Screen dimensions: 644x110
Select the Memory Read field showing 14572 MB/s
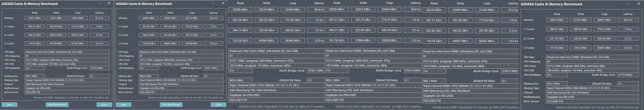(x=35, y=18)
